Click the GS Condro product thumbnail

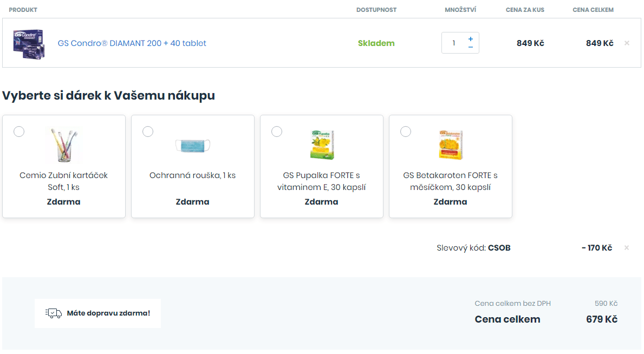[x=28, y=44]
